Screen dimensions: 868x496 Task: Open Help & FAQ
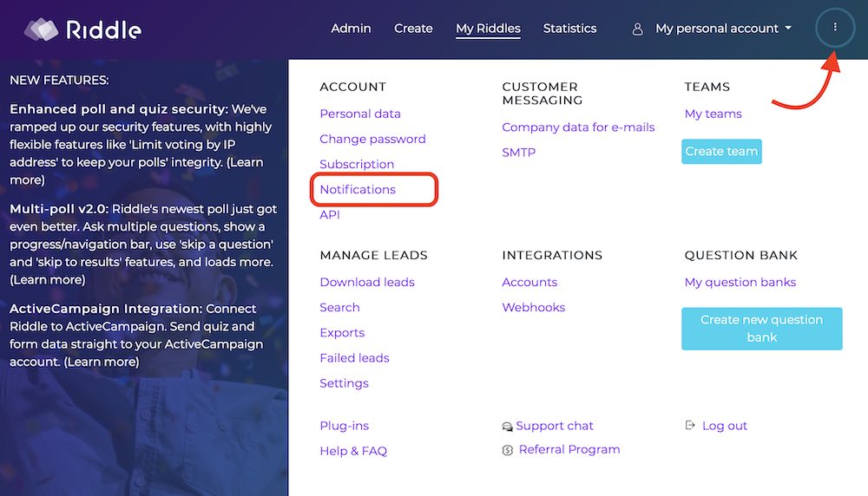point(353,451)
